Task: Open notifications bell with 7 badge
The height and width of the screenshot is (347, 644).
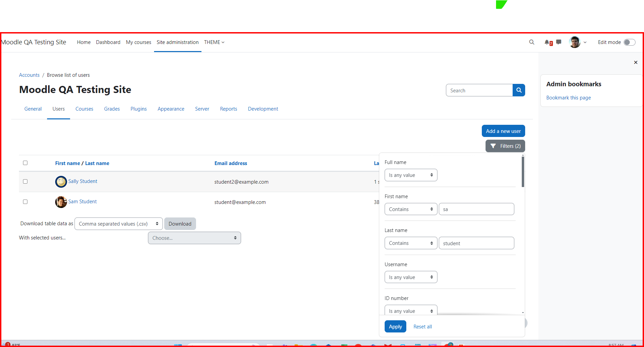Action: click(548, 42)
